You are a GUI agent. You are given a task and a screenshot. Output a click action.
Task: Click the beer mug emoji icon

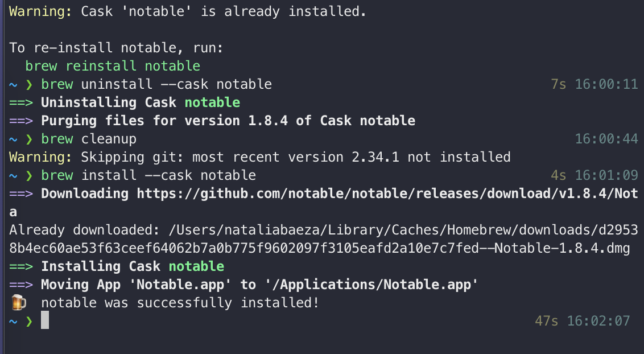18,302
